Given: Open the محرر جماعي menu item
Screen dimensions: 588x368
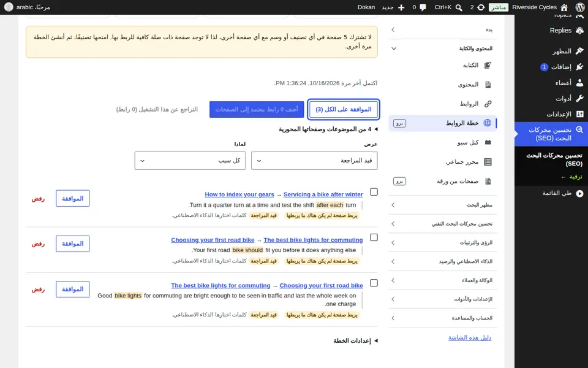Looking at the screenshot, I should [442, 162].
